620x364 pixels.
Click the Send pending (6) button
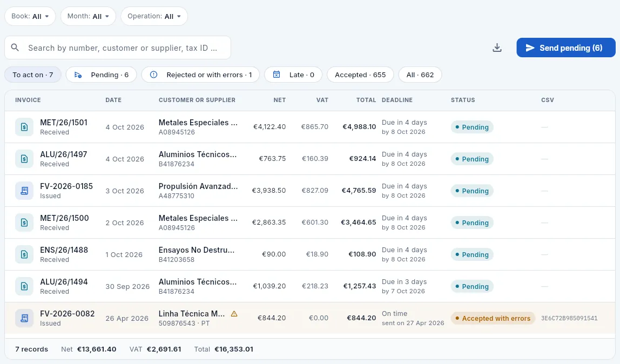(566, 48)
